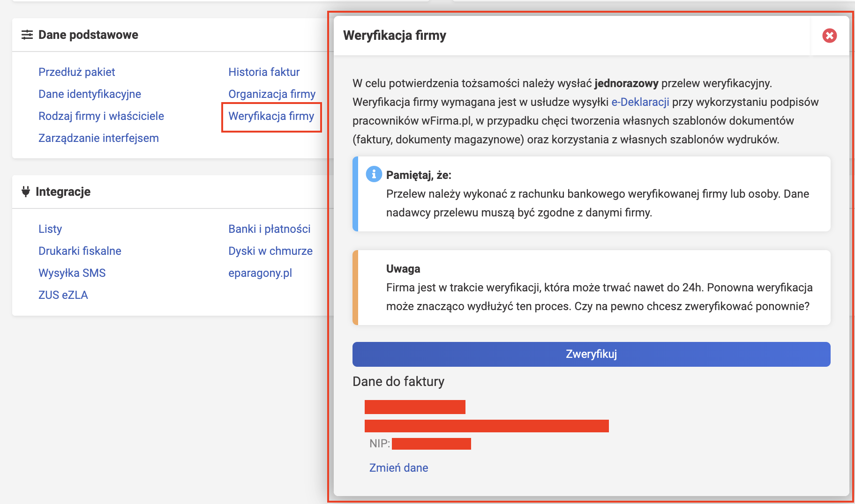Open Dane identyfikacyjne settings
The image size is (855, 504).
[x=90, y=94]
